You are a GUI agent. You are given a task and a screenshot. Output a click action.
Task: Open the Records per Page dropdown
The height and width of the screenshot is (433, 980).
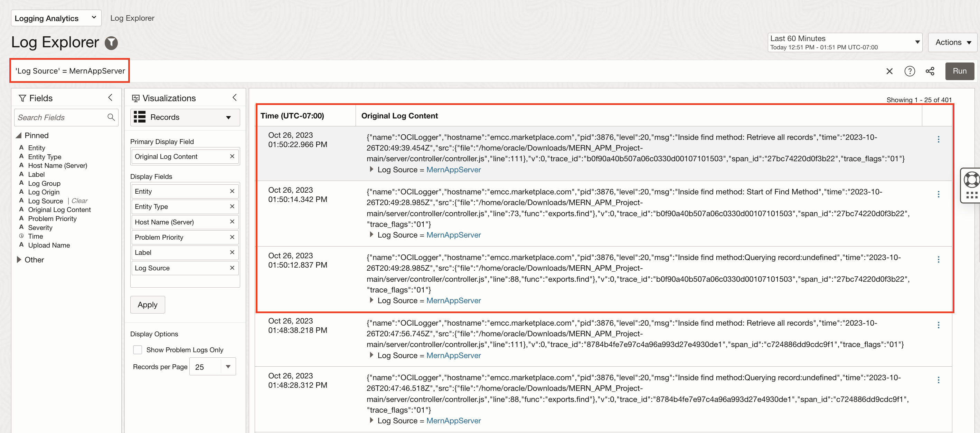pos(227,366)
